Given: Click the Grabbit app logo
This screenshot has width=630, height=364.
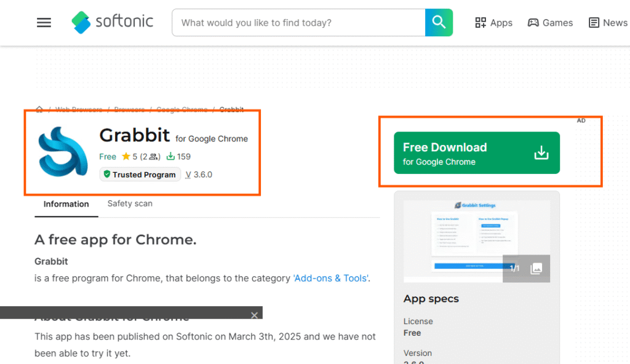Looking at the screenshot, I should point(60,151).
